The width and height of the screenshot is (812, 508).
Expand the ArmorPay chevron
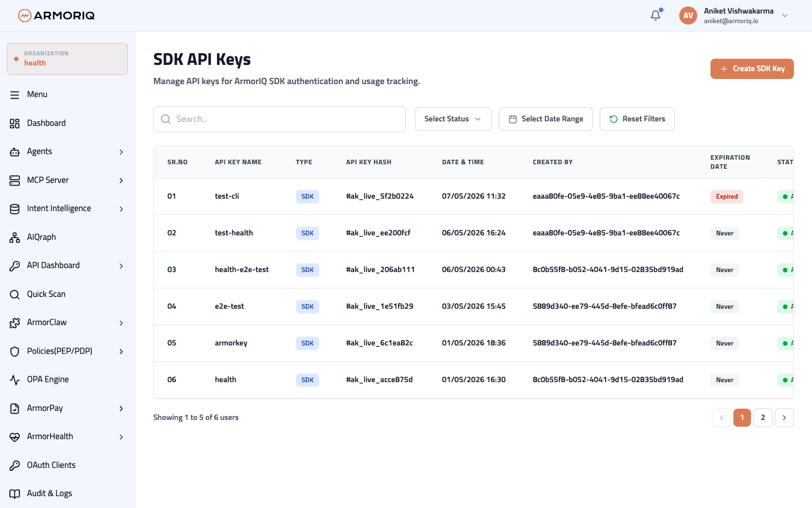[x=121, y=409]
